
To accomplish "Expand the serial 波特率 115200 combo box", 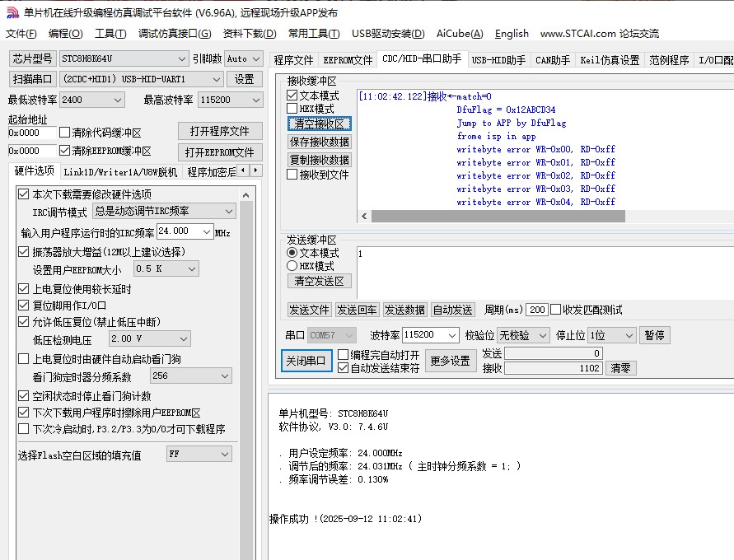I will pos(451,335).
